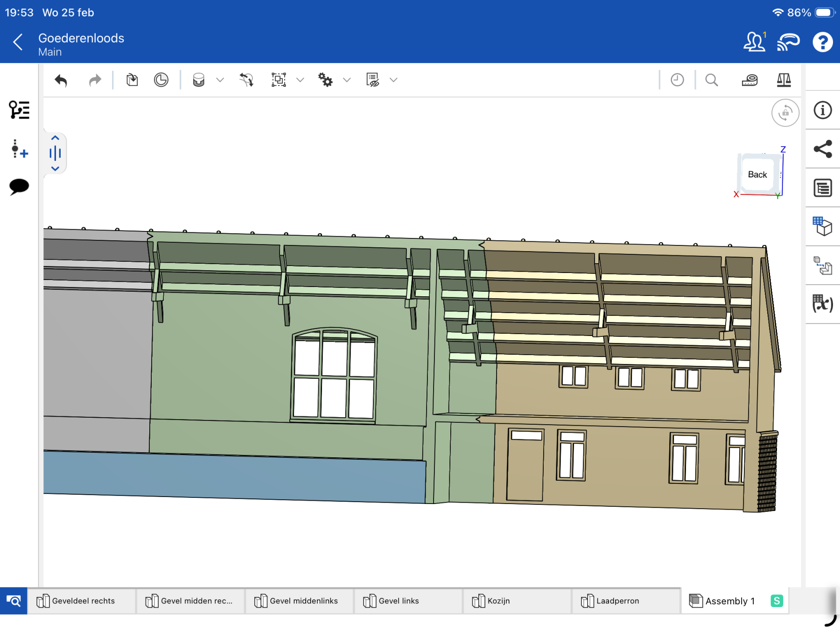This screenshot has width=840, height=630.
Task: Switch to the Gevel links tab
Action: (x=399, y=601)
